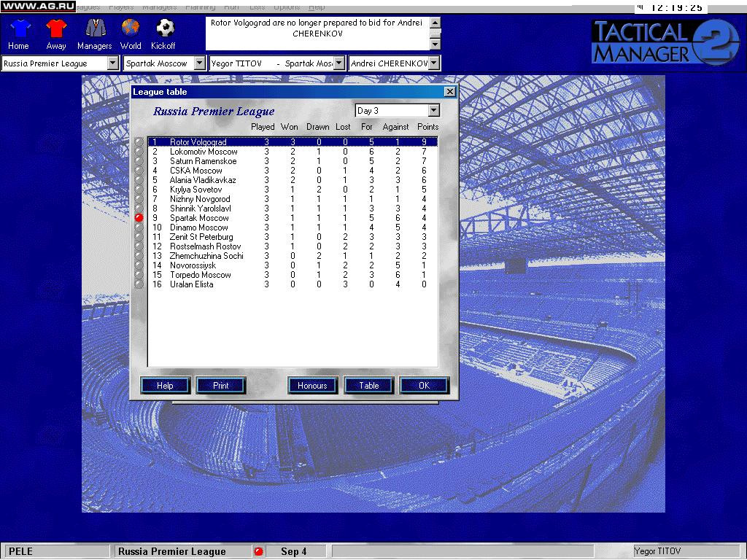
Task: Click the Tactical Manager 2 logo
Action: [x=665, y=42]
